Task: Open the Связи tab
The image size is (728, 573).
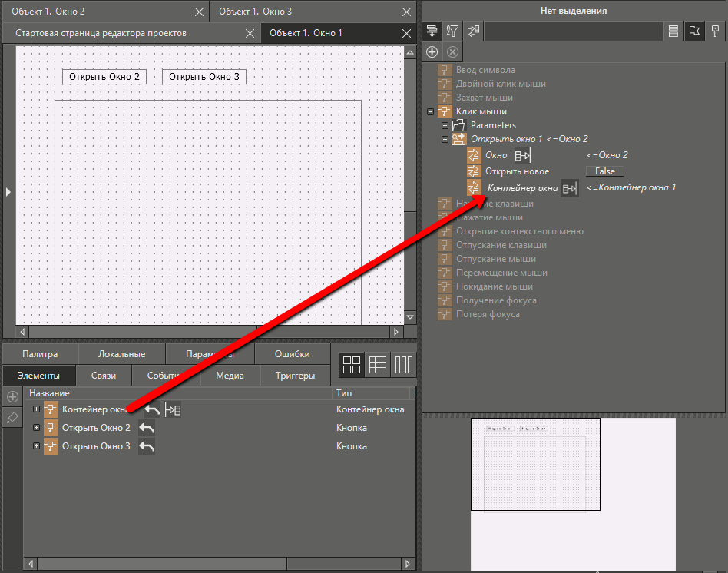Action: click(104, 376)
